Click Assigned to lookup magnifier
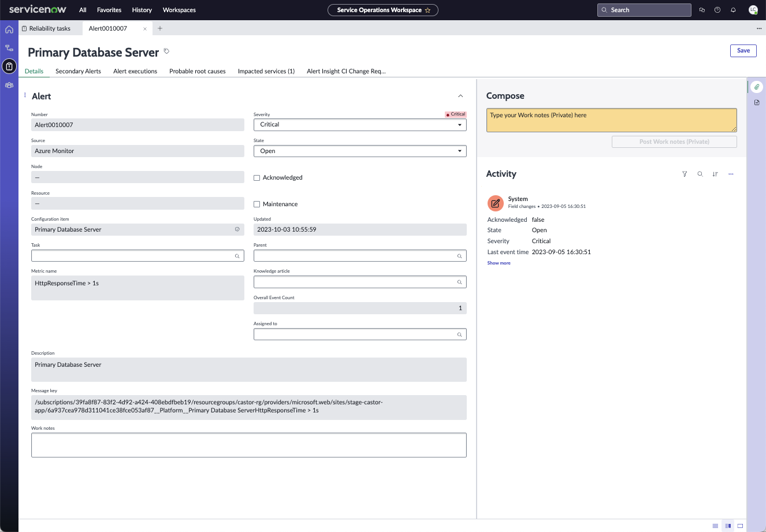This screenshot has height=532, width=766. pyautogui.click(x=459, y=334)
